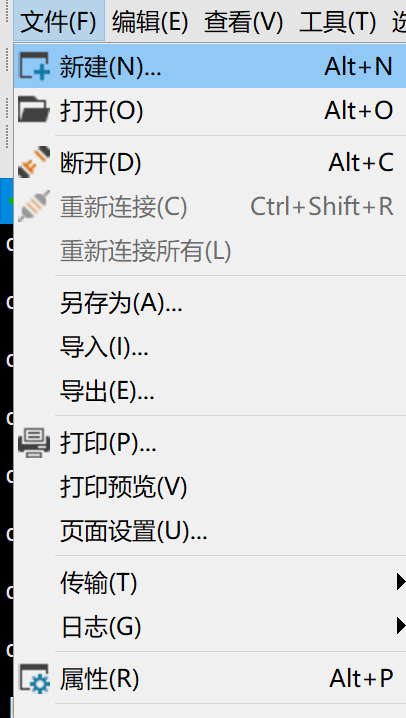Open 打印预览(V) print preview
This screenshot has width=406, height=718.
210,487
